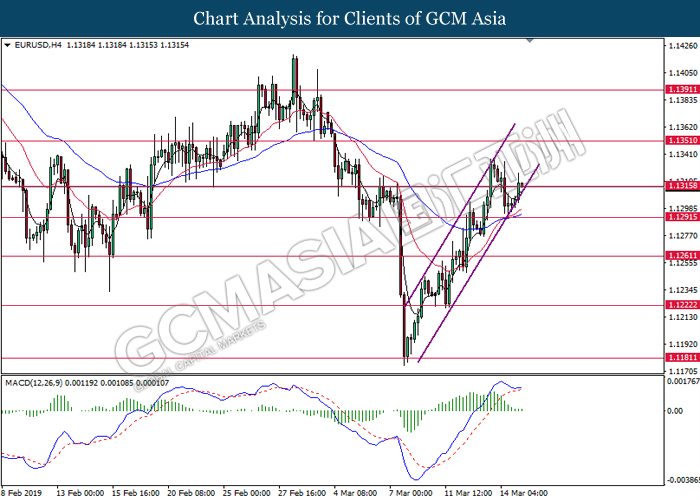Click the 15 Feb 16:00 time label

(x=135, y=493)
